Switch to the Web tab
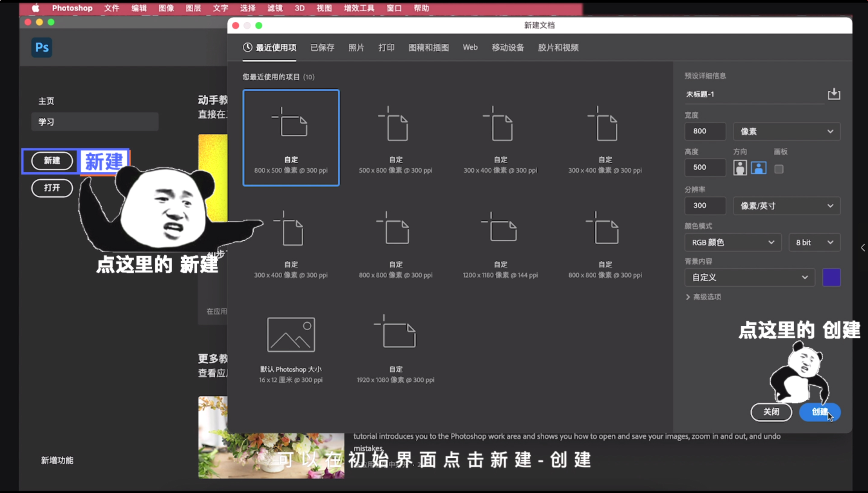 [470, 47]
